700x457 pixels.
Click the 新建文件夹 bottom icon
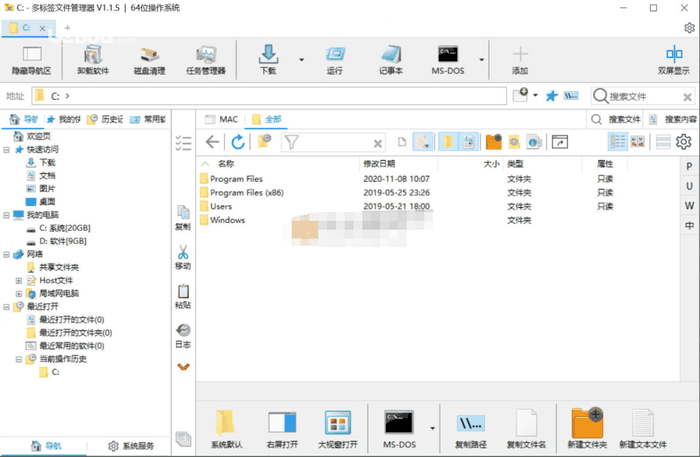tap(587, 428)
